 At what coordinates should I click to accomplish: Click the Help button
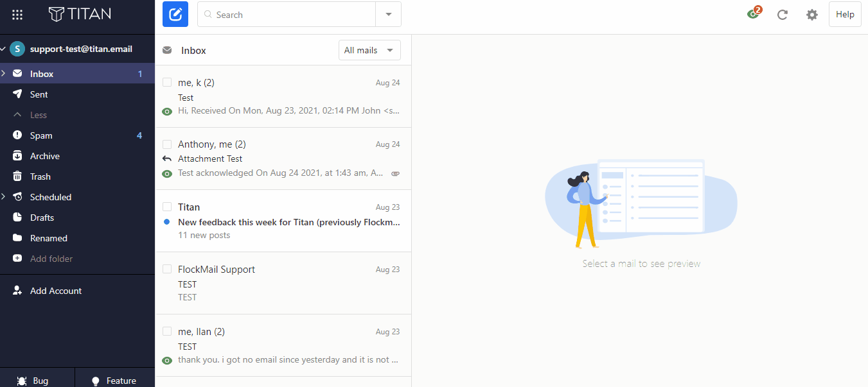tap(845, 14)
